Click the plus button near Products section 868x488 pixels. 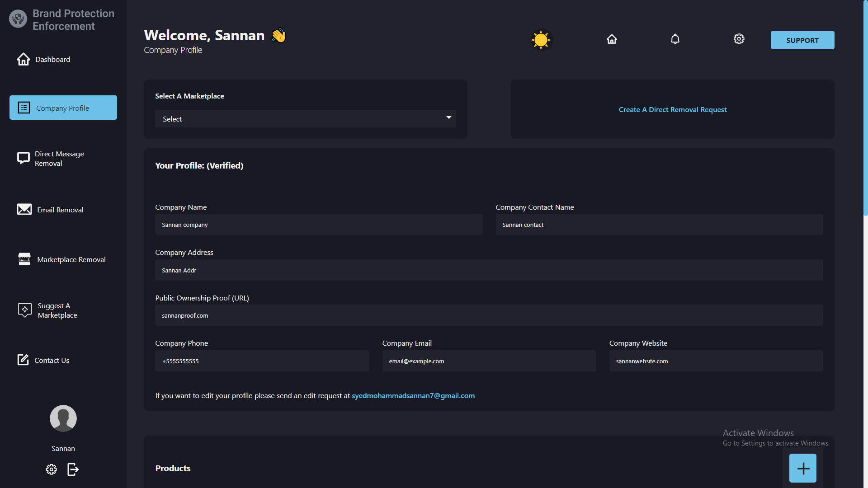pyautogui.click(x=803, y=468)
